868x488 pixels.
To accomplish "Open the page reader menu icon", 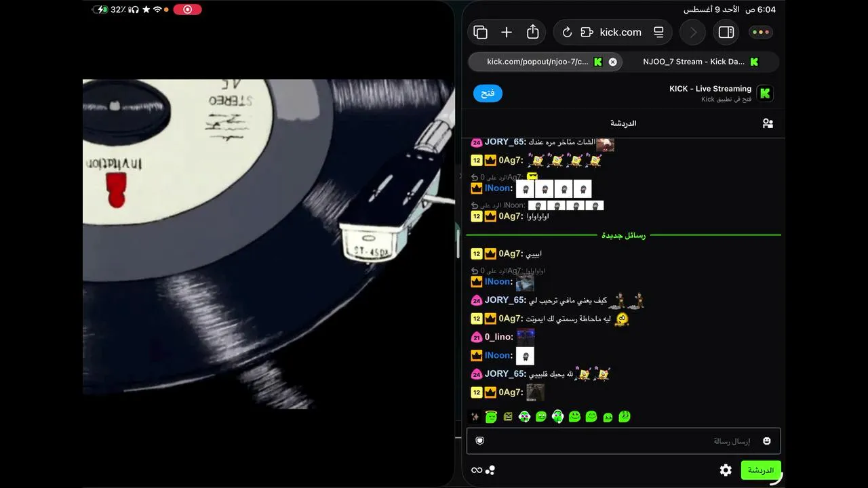I will (658, 32).
